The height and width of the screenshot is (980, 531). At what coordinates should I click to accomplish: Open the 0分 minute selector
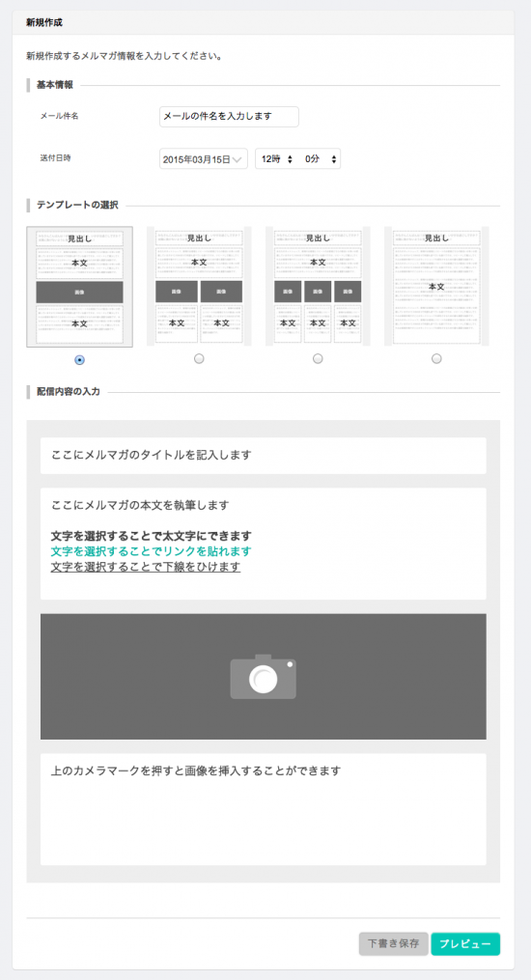point(320,158)
